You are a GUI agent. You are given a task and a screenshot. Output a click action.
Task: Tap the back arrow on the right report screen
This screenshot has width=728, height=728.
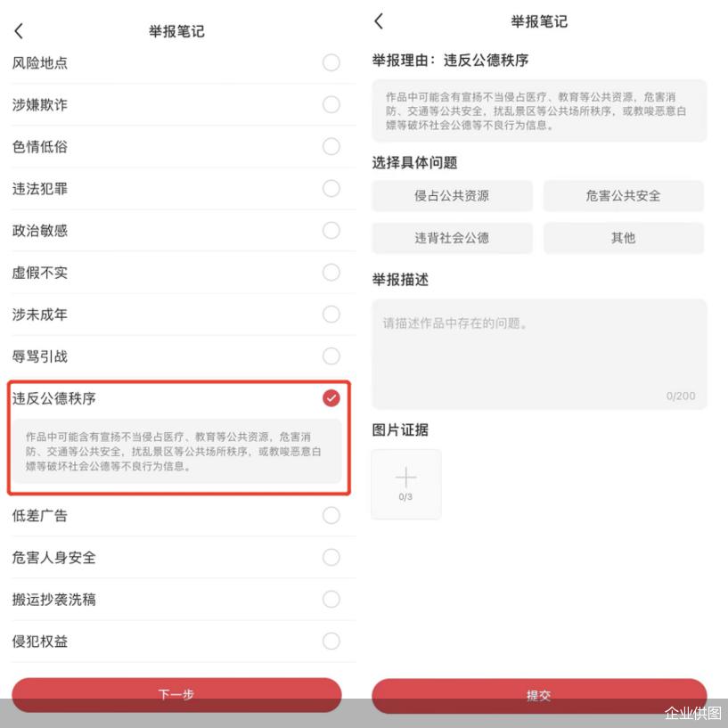379,20
